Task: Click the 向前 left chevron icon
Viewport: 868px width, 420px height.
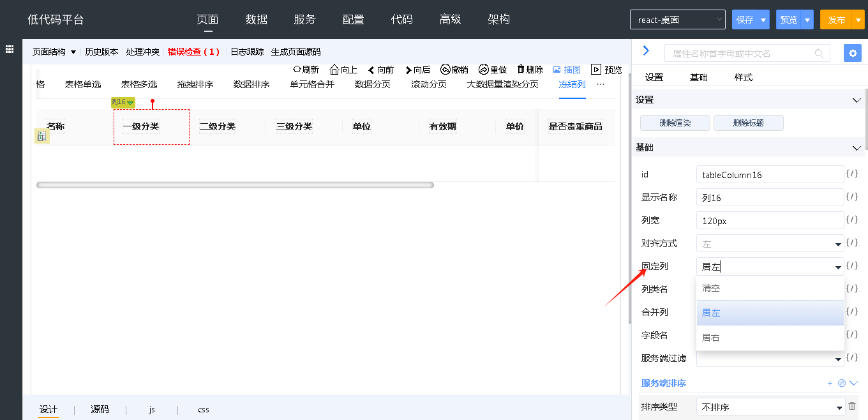Action: point(371,70)
